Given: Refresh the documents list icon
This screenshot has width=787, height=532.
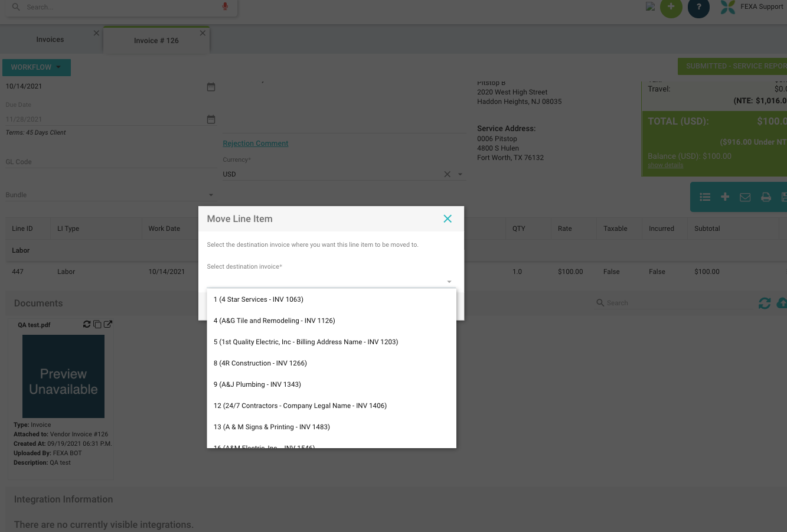Looking at the screenshot, I should 765,303.
